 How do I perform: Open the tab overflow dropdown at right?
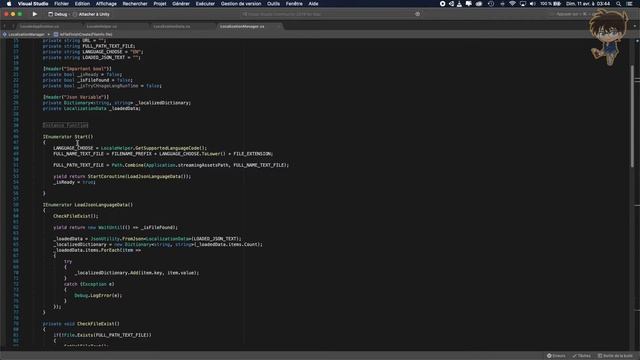(635, 27)
